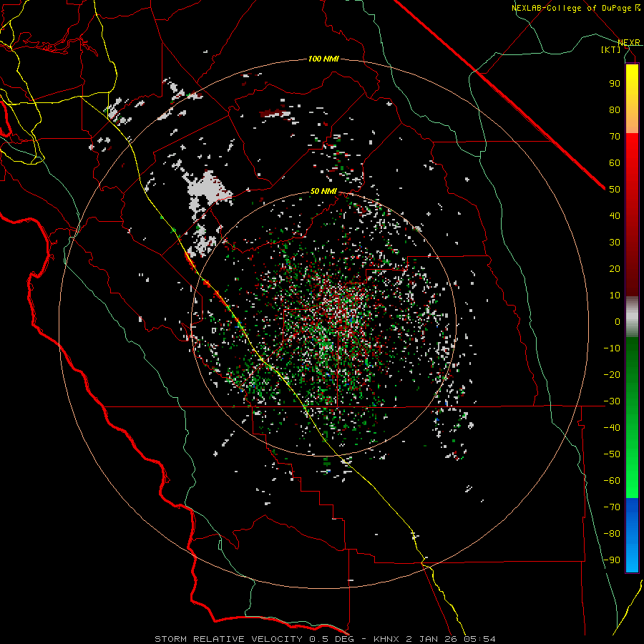This screenshot has width=644, height=644.
Task: Click the 0 value on velocity scale
Action: click(618, 322)
